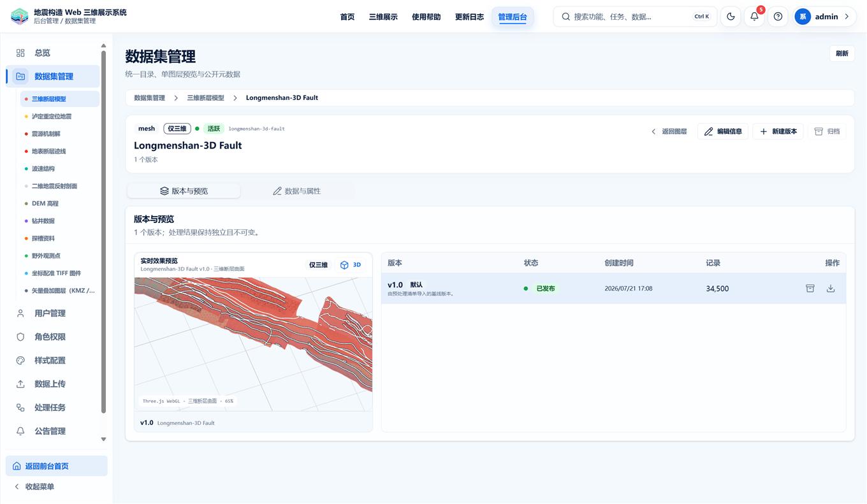867x504 pixels.
Task: Click 仅三维 badge in preview header
Action: pos(318,265)
